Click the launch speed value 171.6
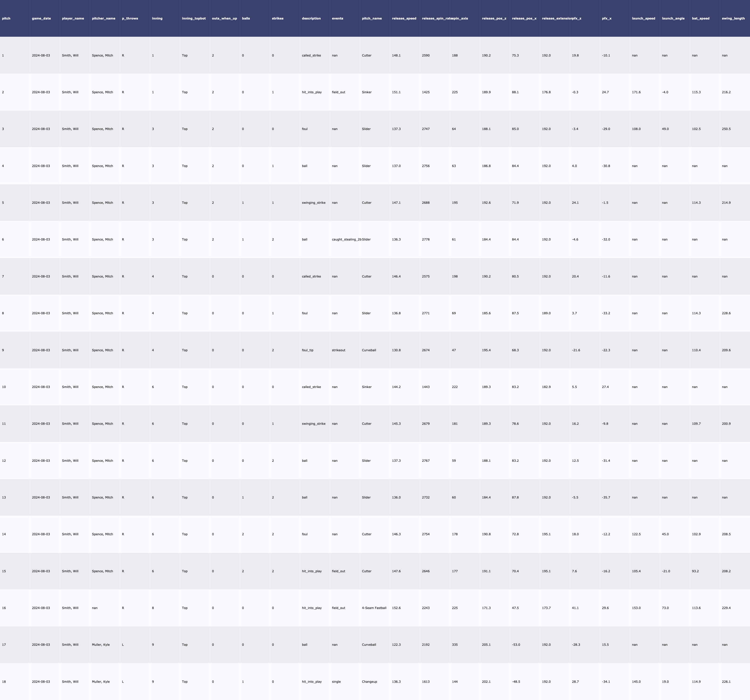 point(636,92)
